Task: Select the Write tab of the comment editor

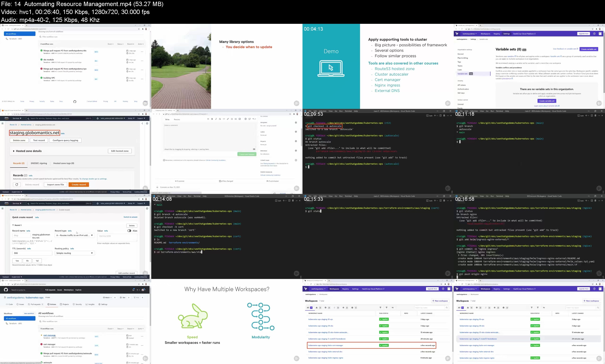Action: 167,119
